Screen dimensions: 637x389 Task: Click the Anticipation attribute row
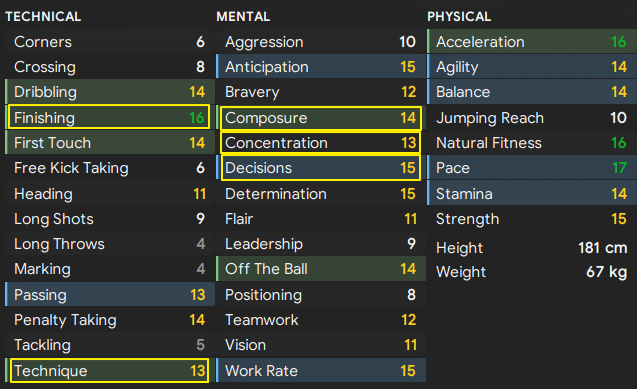click(x=321, y=67)
